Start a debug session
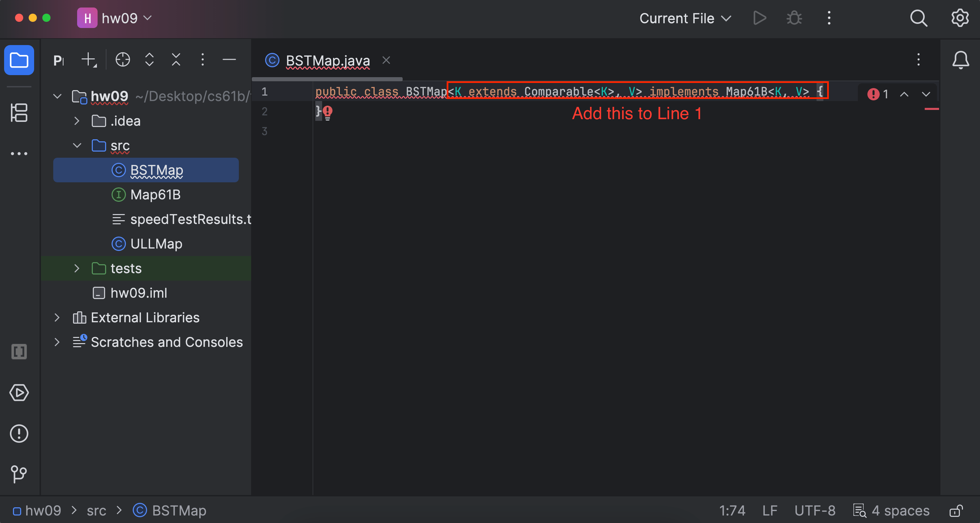This screenshot has width=980, height=523. click(794, 18)
